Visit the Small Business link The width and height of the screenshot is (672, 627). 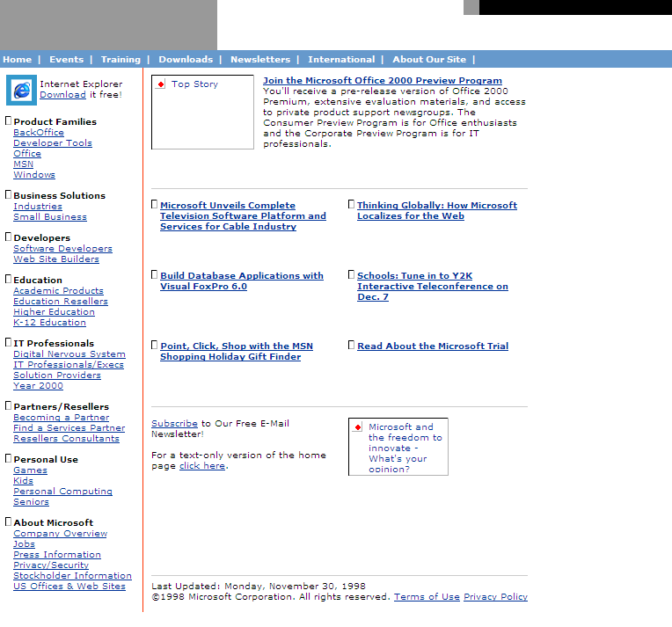[50, 217]
